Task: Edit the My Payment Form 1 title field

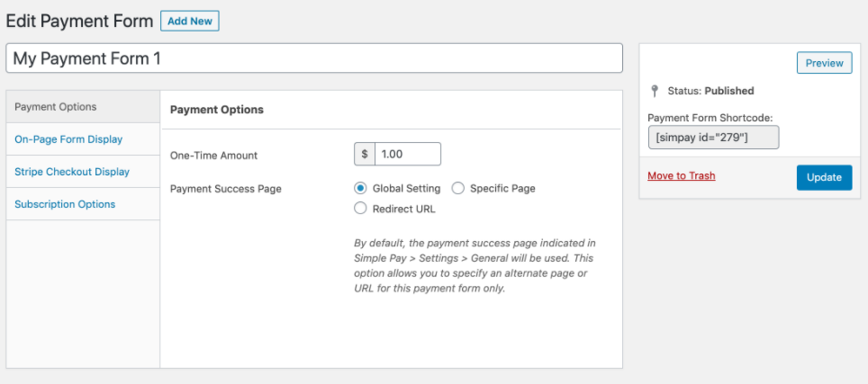Action: pos(314,58)
